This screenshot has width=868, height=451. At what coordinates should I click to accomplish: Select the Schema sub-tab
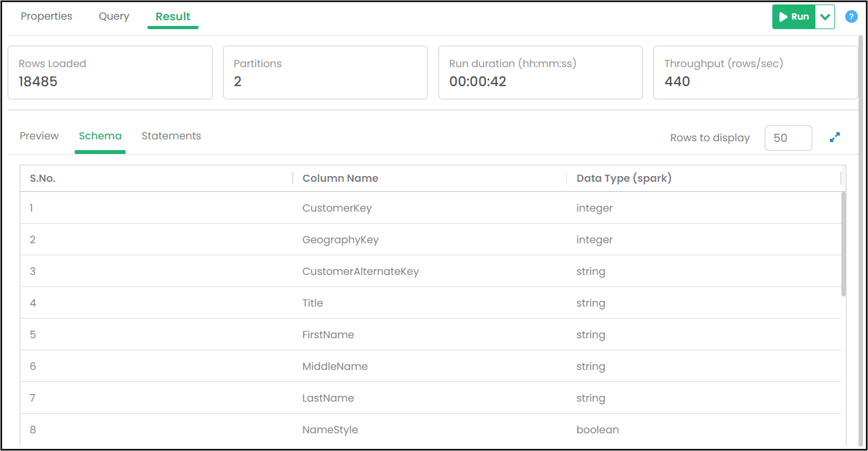coord(100,136)
